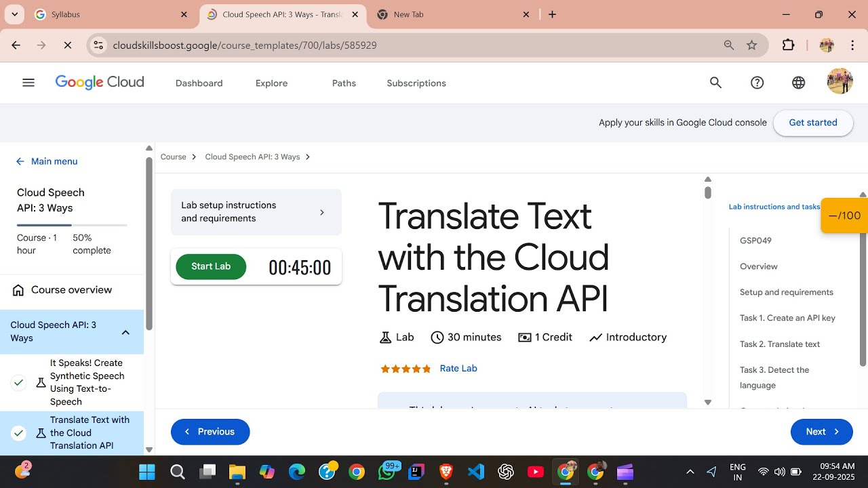Jump to GSP049 in lab outline
The image size is (868, 488).
pyautogui.click(x=755, y=241)
